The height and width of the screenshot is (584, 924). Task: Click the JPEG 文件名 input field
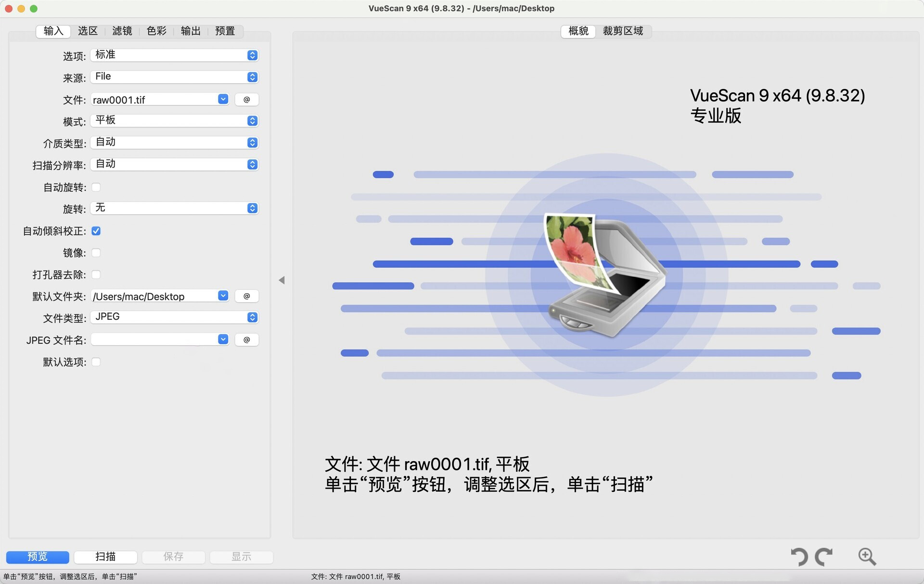(x=154, y=340)
